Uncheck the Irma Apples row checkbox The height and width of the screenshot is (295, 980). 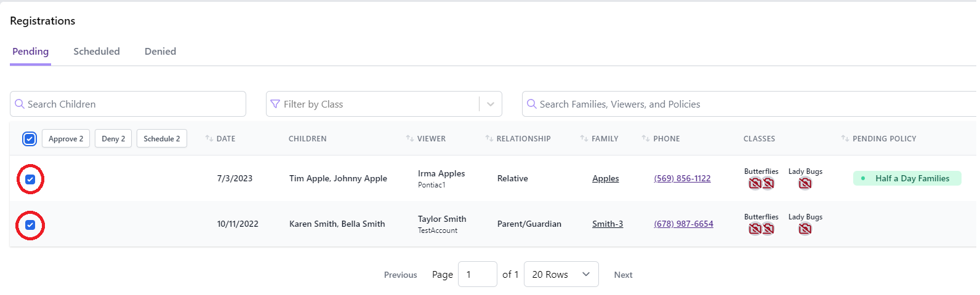click(30, 179)
